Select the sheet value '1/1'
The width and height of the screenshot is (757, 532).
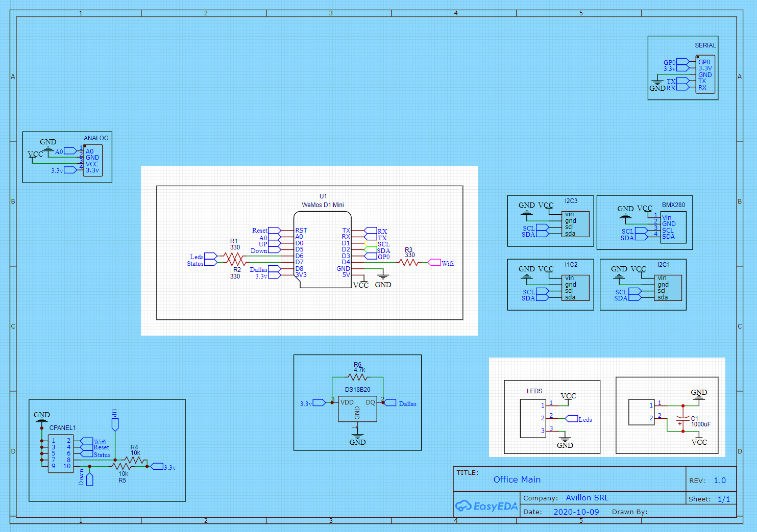point(724,499)
